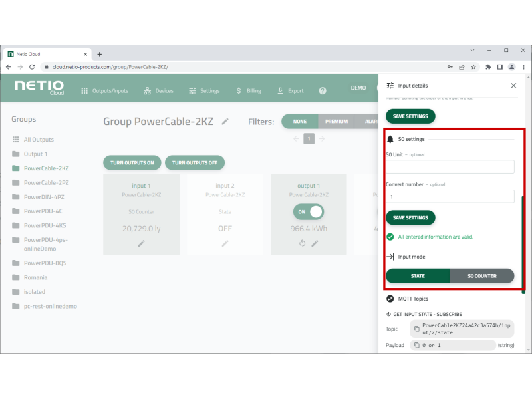Select the PREMIUM filter

point(336,122)
